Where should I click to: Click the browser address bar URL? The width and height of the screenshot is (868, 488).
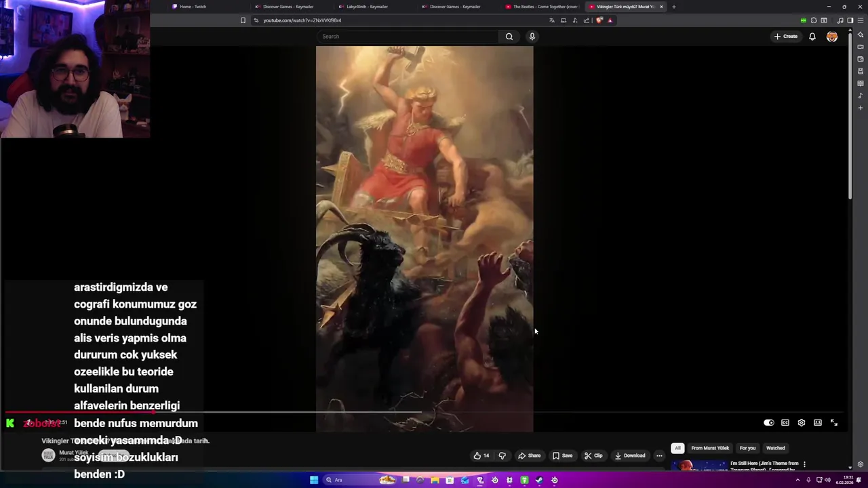(302, 20)
